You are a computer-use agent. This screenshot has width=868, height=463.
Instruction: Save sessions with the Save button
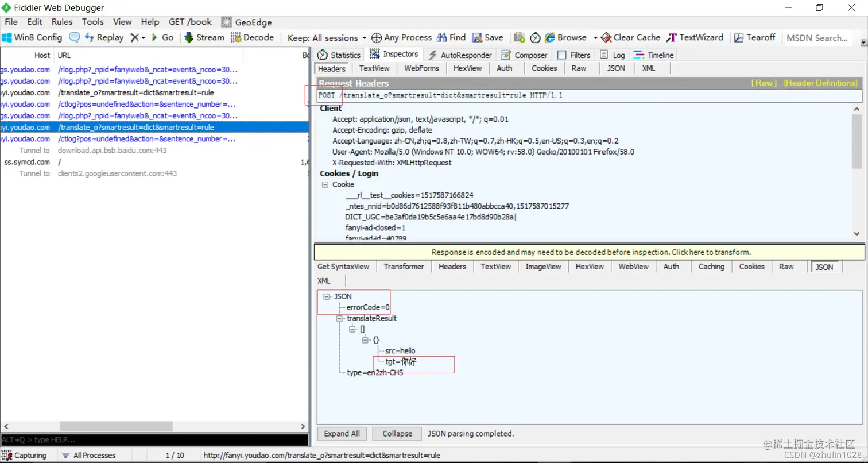click(x=487, y=37)
